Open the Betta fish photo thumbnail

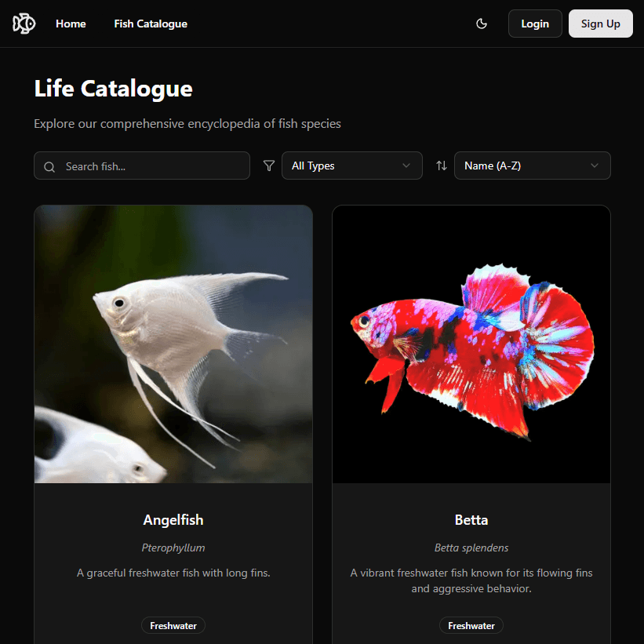[471, 344]
